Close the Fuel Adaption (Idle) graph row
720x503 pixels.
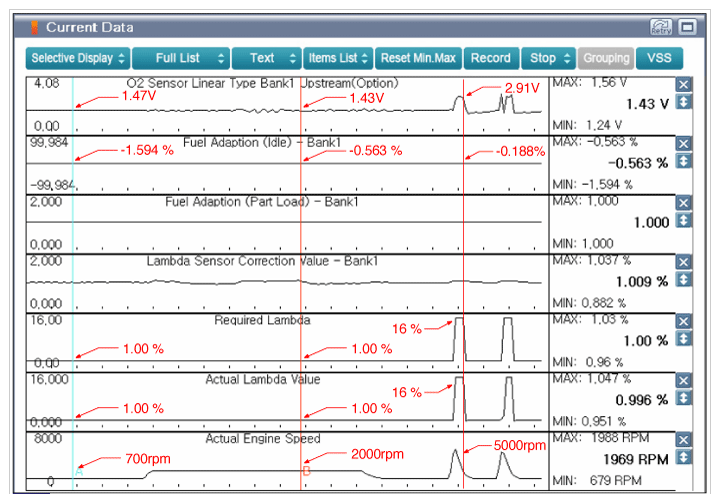click(684, 144)
